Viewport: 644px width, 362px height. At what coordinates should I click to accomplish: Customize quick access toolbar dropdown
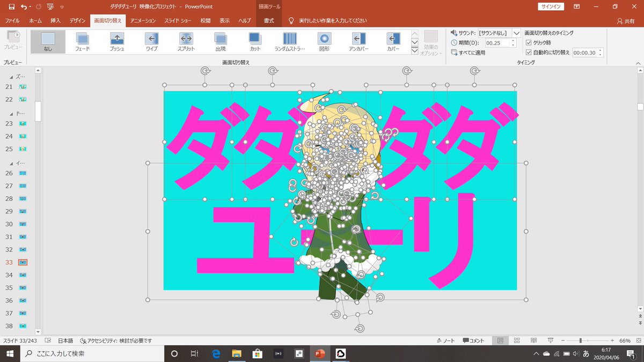click(62, 7)
